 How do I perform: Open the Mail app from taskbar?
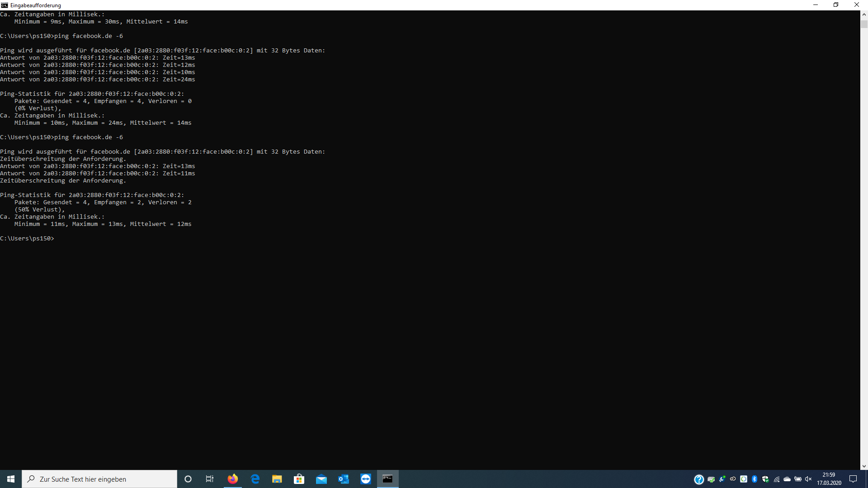coord(321,479)
